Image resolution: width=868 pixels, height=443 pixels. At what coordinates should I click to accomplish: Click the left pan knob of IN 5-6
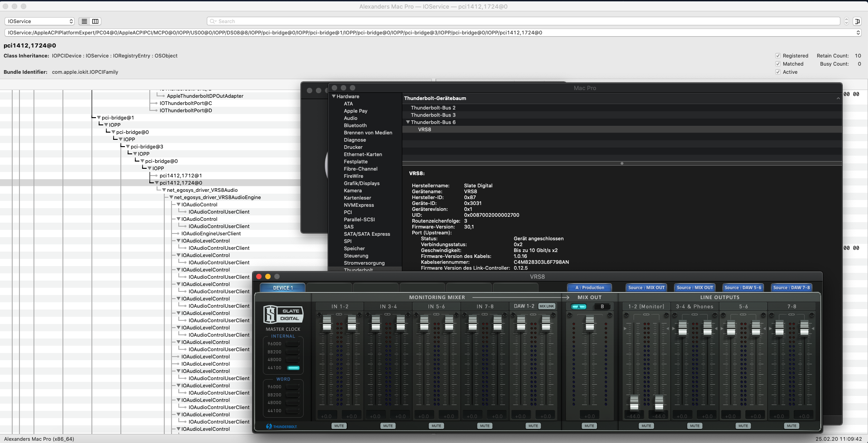point(416,315)
